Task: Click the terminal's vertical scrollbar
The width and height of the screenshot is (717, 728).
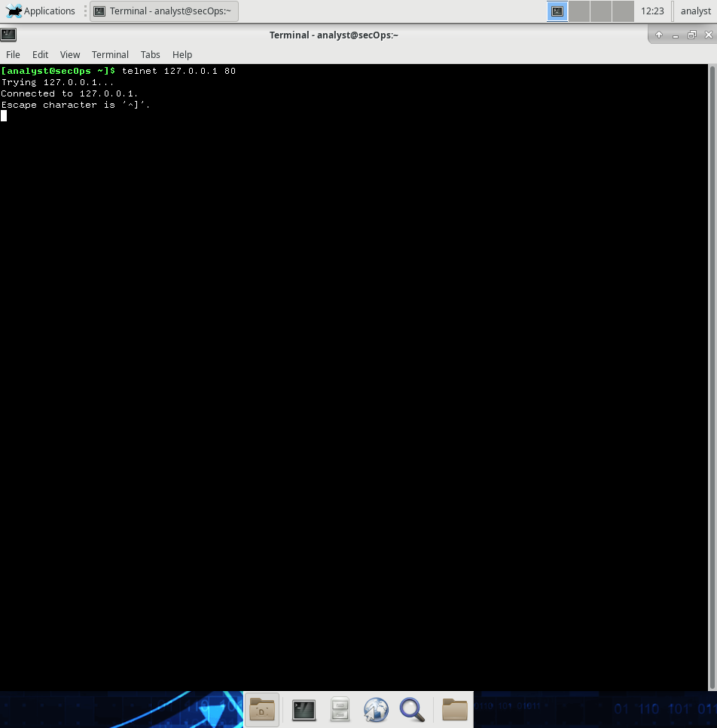Action: point(712,377)
